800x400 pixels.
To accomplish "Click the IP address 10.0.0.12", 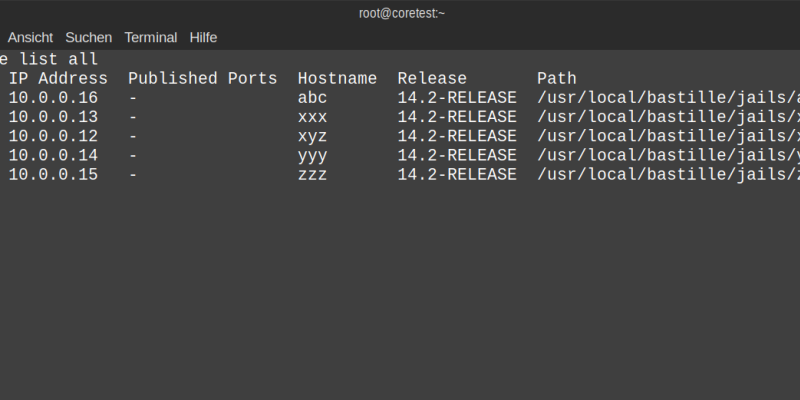I will pyautogui.click(x=53, y=136).
